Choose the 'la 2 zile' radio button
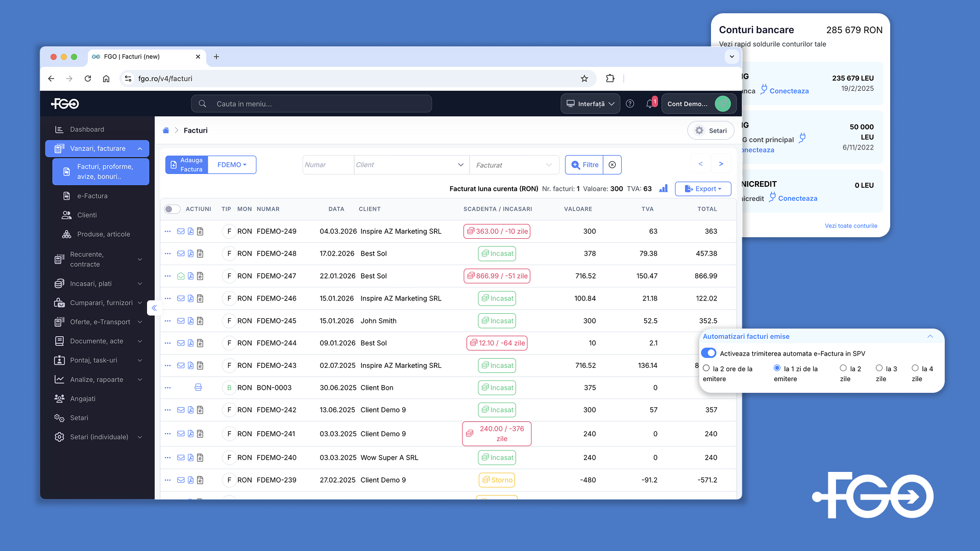Image resolution: width=980 pixels, height=551 pixels. point(843,368)
